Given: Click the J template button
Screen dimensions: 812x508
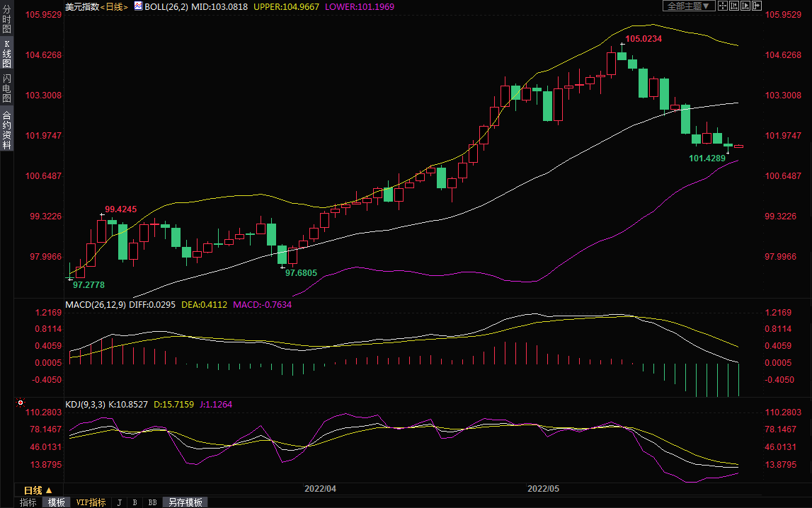Looking at the screenshot, I should pyautogui.click(x=120, y=502).
